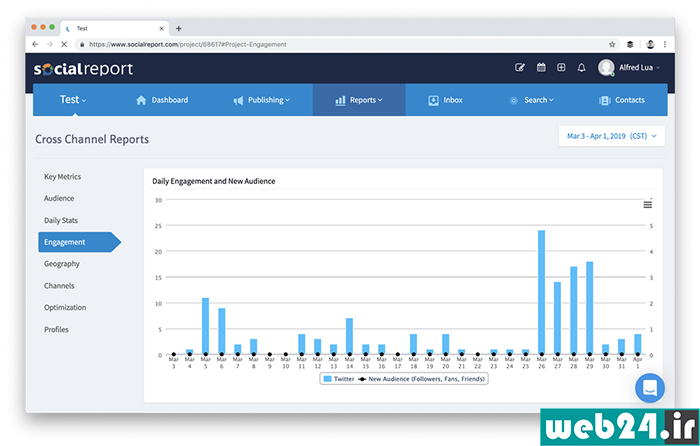Expand the Test project dropdown
The width and height of the screenshot is (700, 446).
(x=73, y=100)
